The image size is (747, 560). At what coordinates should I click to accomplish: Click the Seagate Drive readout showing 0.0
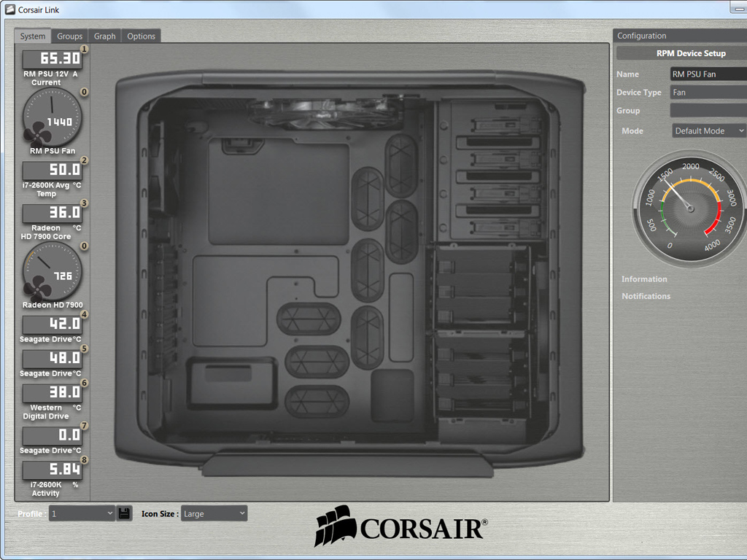pyautogui.click(x=52, y=436)
